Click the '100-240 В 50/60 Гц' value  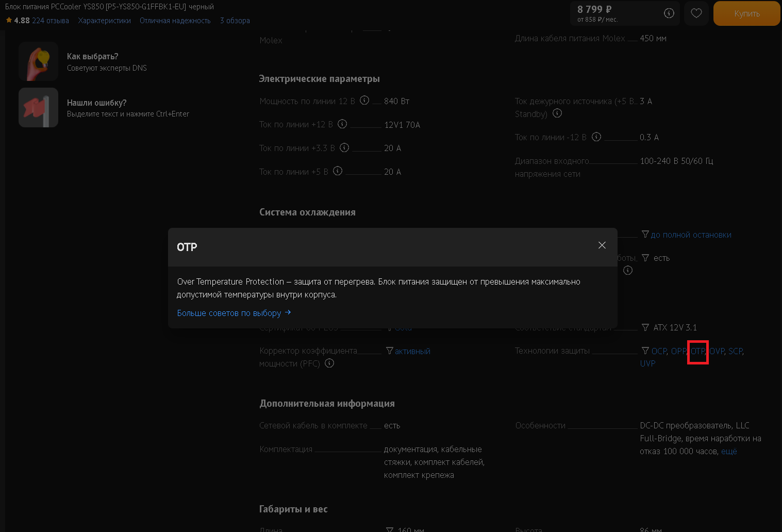[676, 161]
